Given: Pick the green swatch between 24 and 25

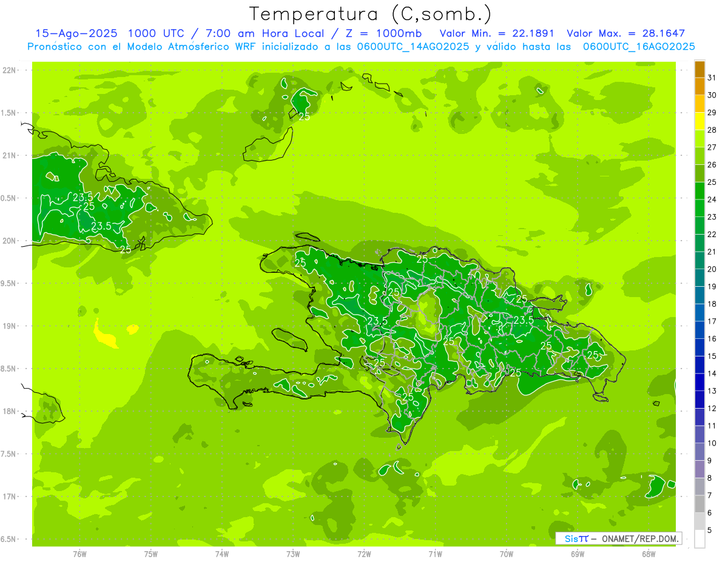Looking at the screenshot, I should click(x=699, y=191).
